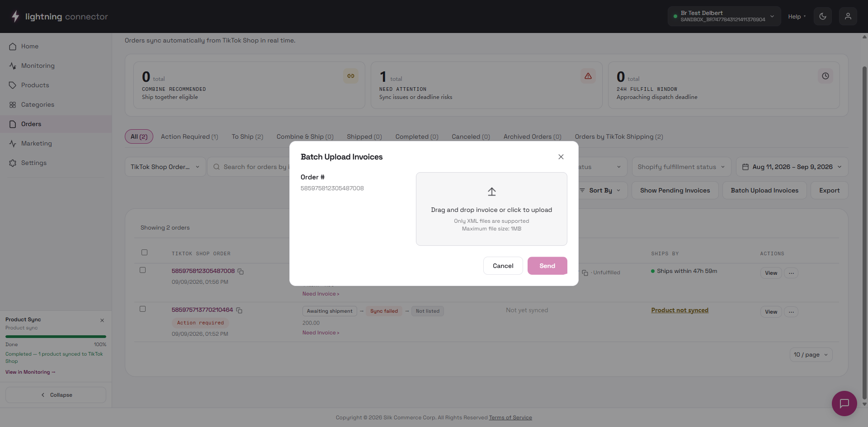Viewport: 868px width, 427px height.
Task: Click Show Pending Invoices button
Action: pyautogui.click(x=675, y=190)
